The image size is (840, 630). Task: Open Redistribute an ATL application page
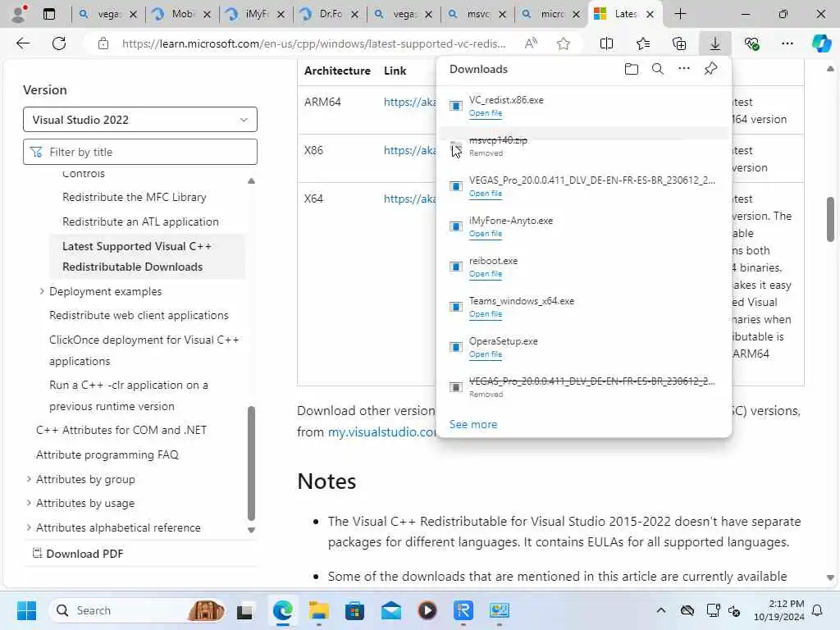(140, 221)
